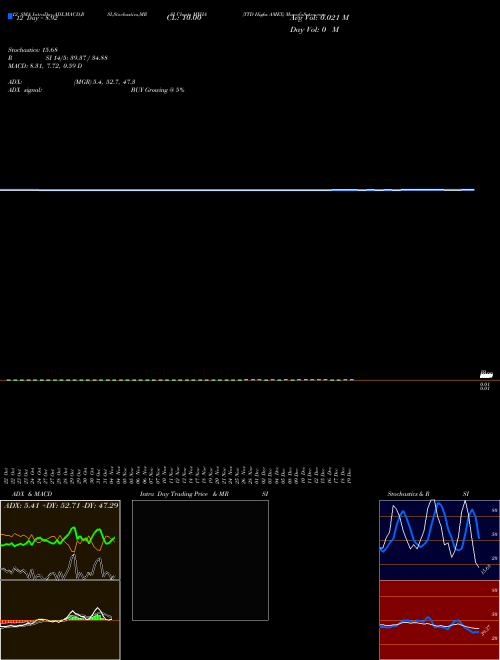Click the 'BUY Growing @ 5%' signal text

coord(157,90)
